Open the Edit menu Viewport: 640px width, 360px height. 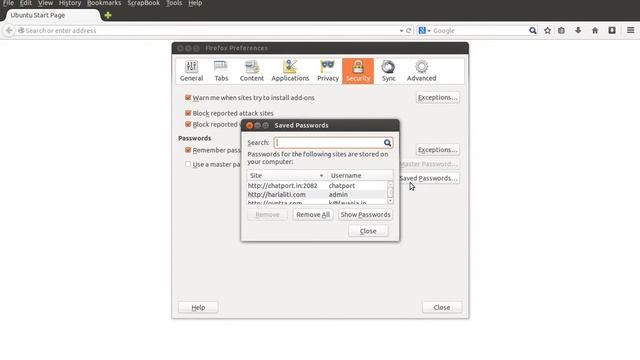coord(26,3)
